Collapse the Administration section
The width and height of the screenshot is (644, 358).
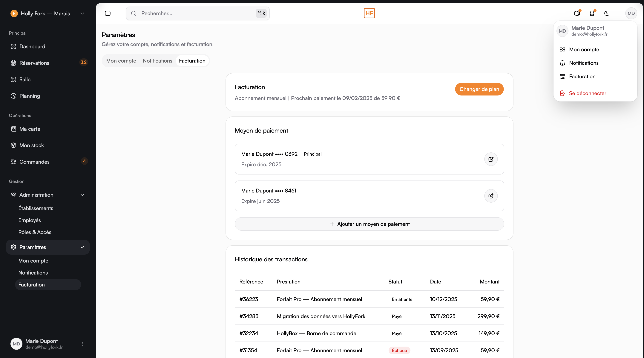(82, 195)
